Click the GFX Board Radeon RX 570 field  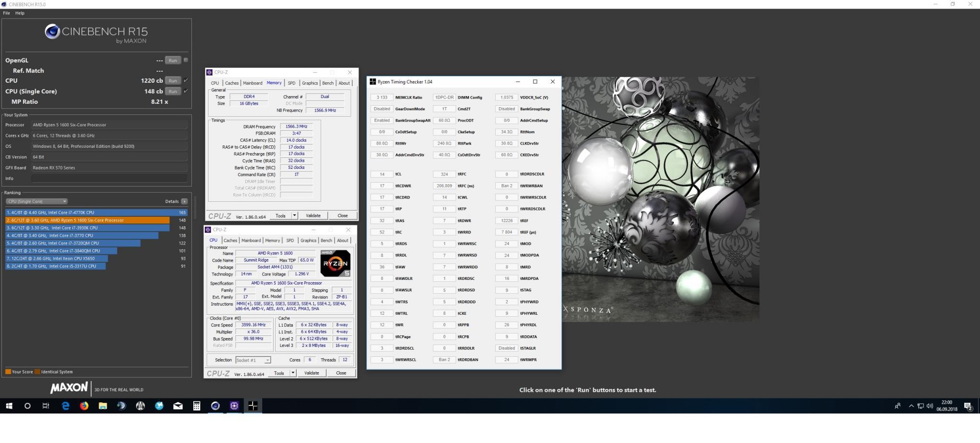[109, 168]
